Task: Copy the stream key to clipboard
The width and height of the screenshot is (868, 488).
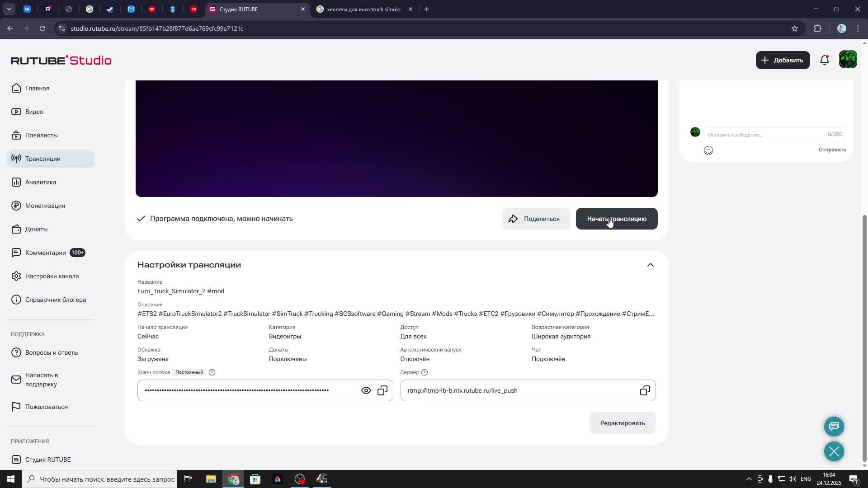Action: coord(382,390)
